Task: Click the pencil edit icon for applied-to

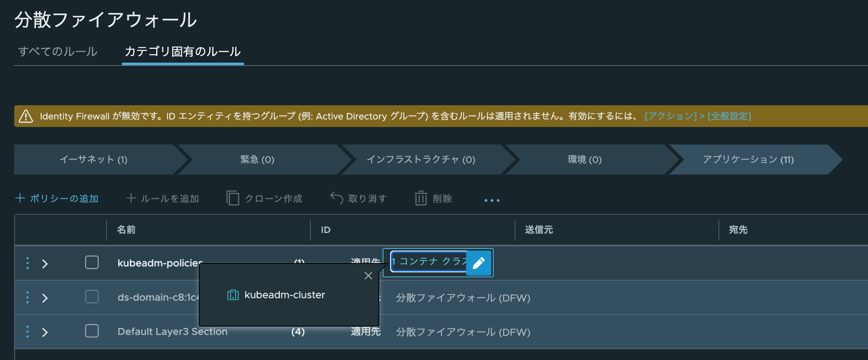Action: tap(479, 263)
